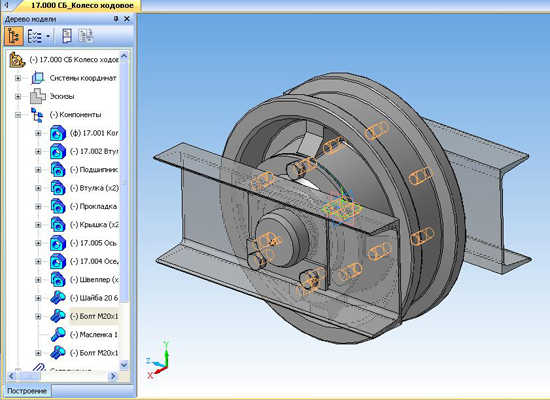Select the (-) 17.002 component row
The height and width of the screenshot is (400, 550).
tap(94, 151)
